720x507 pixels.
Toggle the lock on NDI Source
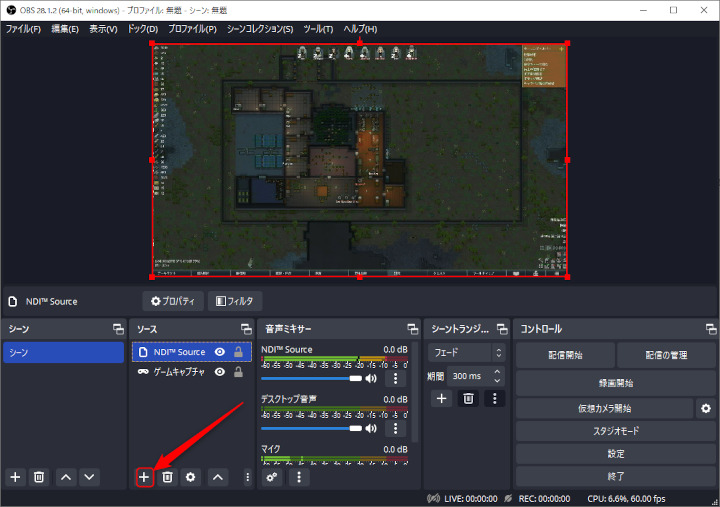[238, 352]
